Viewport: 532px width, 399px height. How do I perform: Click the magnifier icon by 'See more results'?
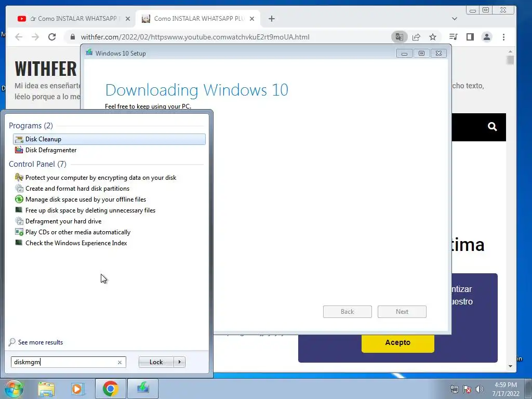pos(12,342)
